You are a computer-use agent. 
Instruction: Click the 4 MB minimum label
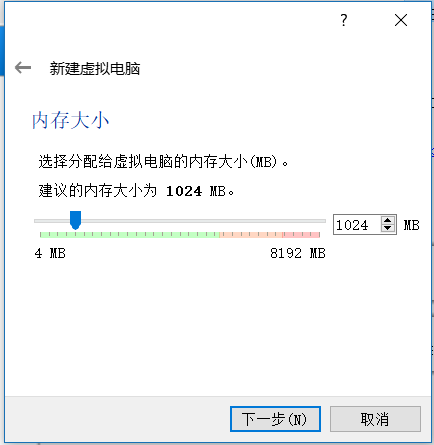point(50,253)
